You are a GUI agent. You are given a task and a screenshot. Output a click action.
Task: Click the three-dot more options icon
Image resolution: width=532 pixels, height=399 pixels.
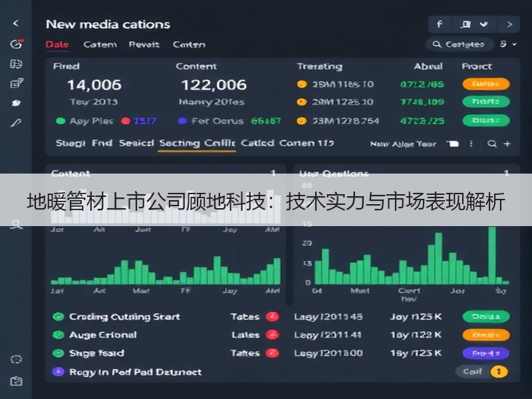(471, 144)
